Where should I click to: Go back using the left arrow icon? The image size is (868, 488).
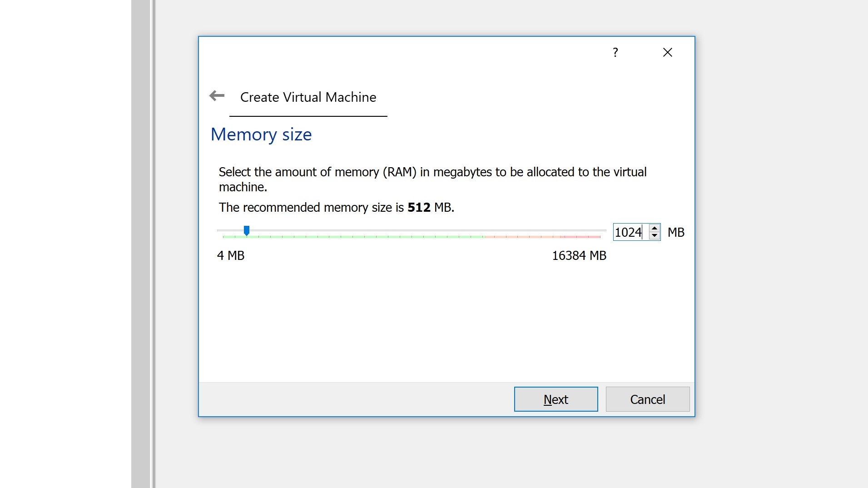(x=217, y=96)
